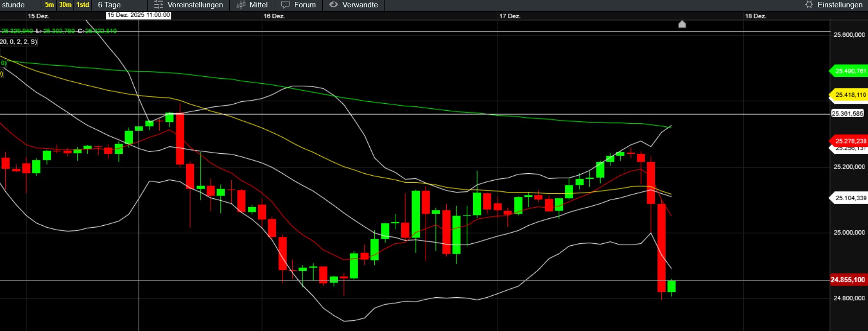Click the green 25.490,761 price tag
The width and height of the screenshot is (868, 331).
[x=850, y=71]
